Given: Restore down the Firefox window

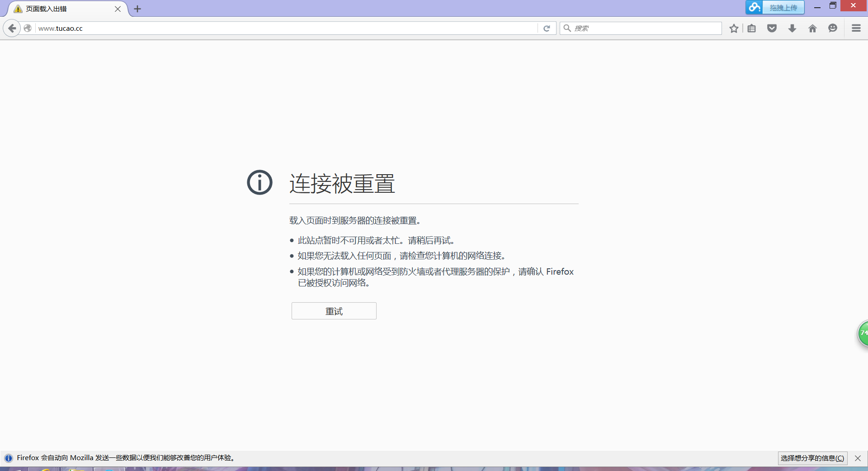Looking at the screenshot, I should tap(833, 6).
